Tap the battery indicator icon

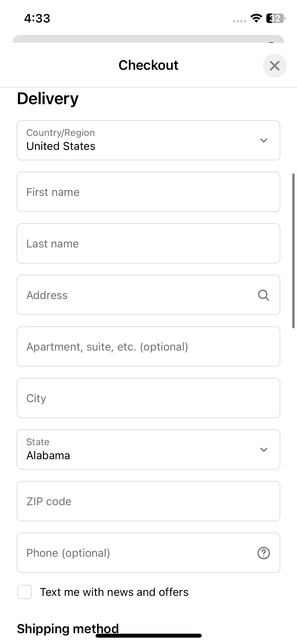276,18
